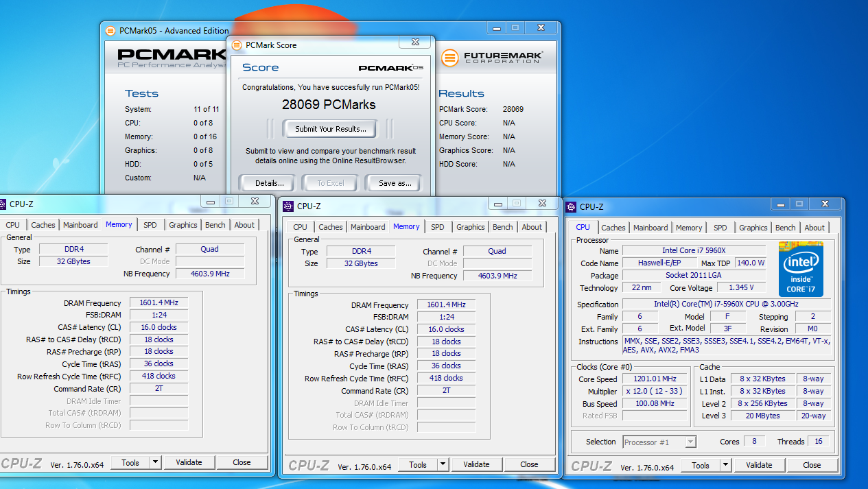868x489 pixels.
Task: Open the Graphics tab in the middle CPU-Z window
Action: [470, 227]
